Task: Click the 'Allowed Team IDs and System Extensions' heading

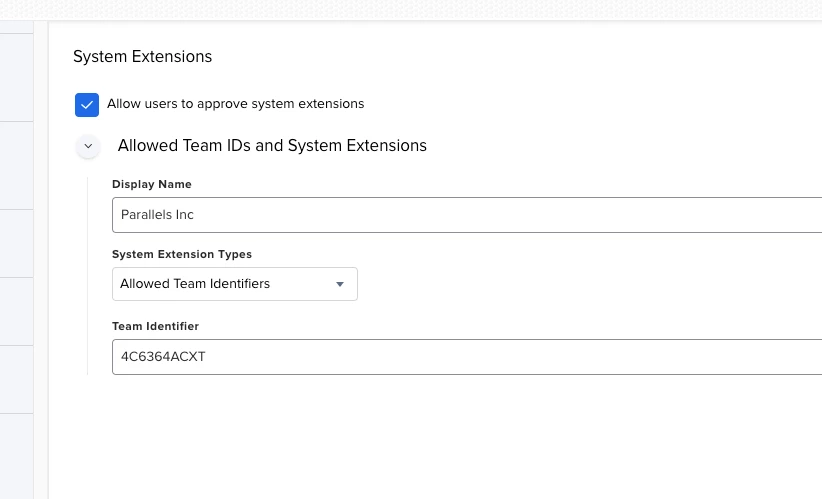Action: coord(272,146)
